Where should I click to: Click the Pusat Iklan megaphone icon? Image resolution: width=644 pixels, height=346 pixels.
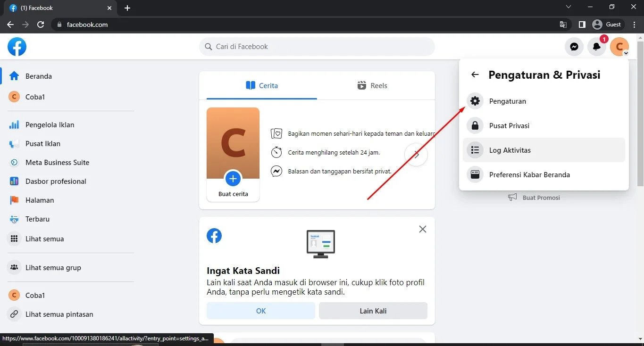(14, 143)
